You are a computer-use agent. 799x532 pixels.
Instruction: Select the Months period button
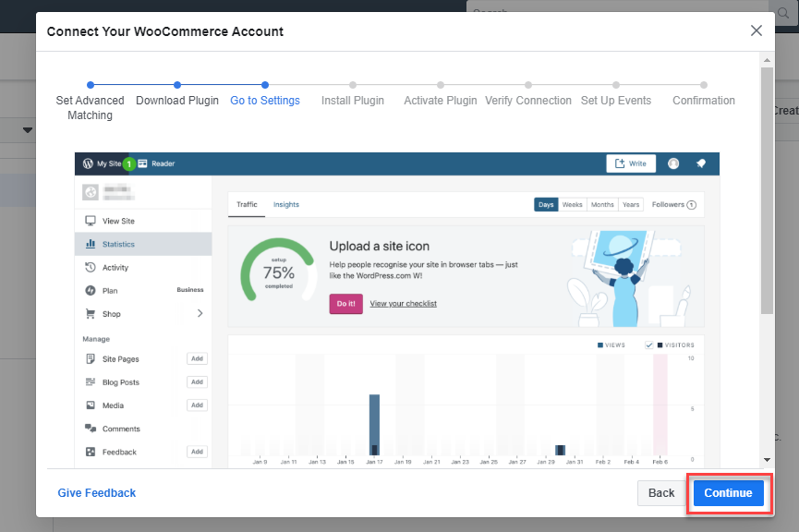[x=602, y=204]
